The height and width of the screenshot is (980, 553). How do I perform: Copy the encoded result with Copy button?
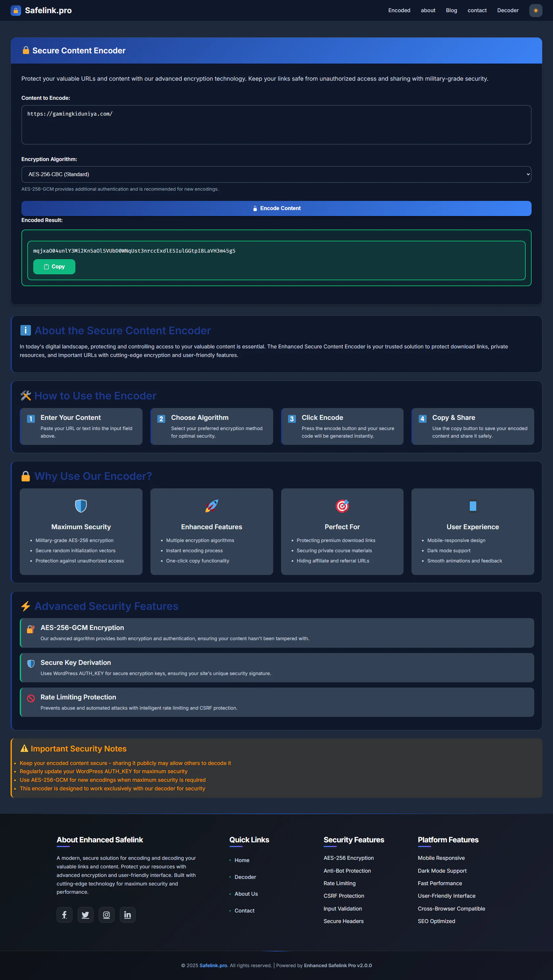point(54,267)
